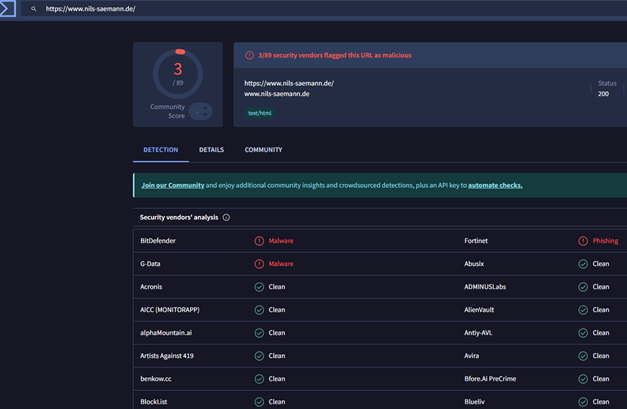The width and height of the screenshot is (627, 409).
Task: Click the AICC (MONITORAPP) clean checkmark icon
Action: click(x=259, y=310)
